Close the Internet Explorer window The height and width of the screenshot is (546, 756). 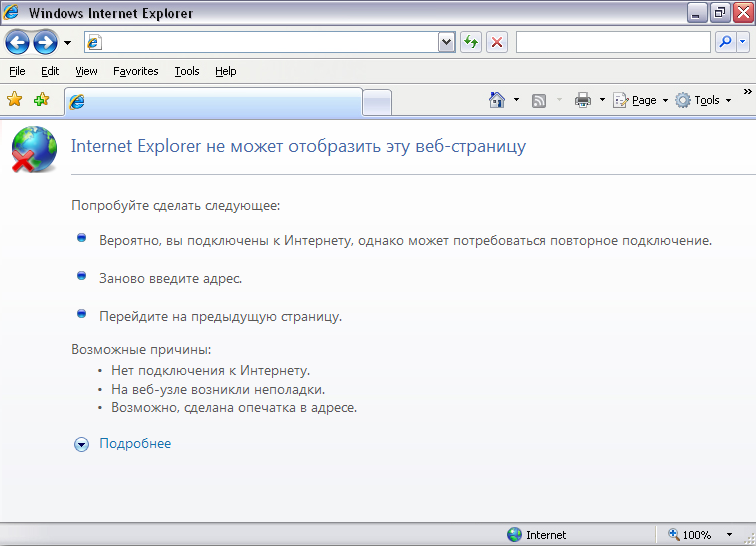[743, 13]
